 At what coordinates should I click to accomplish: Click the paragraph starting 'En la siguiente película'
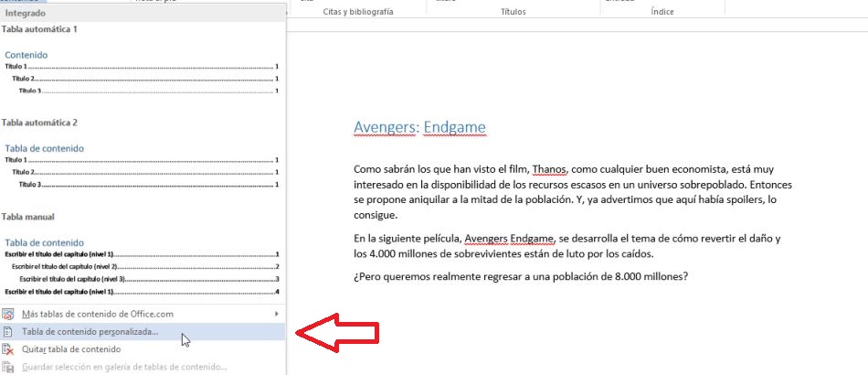pos(566,246)
